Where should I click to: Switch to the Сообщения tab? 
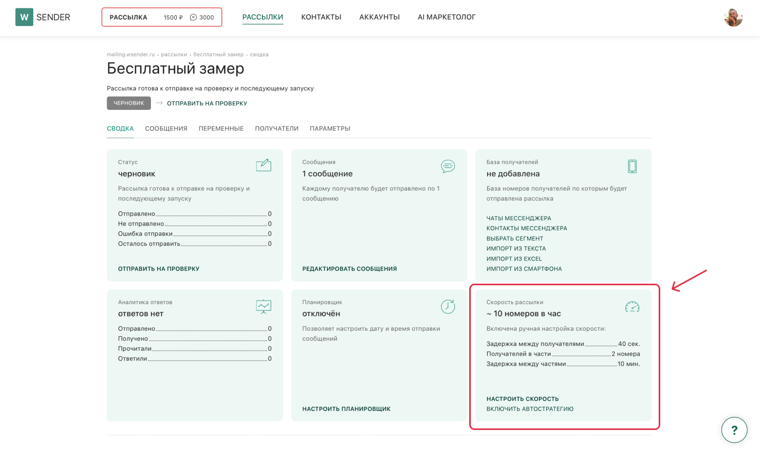(166, 128)
